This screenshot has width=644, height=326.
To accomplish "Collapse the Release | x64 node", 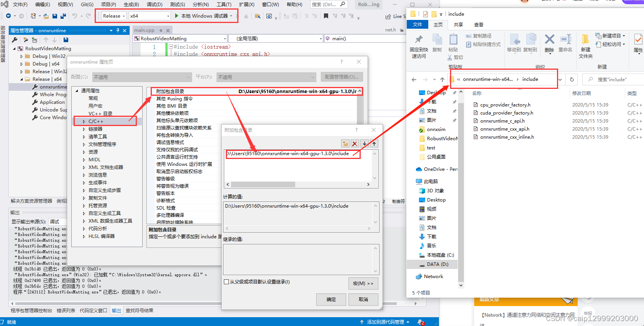I will [21, 79].
